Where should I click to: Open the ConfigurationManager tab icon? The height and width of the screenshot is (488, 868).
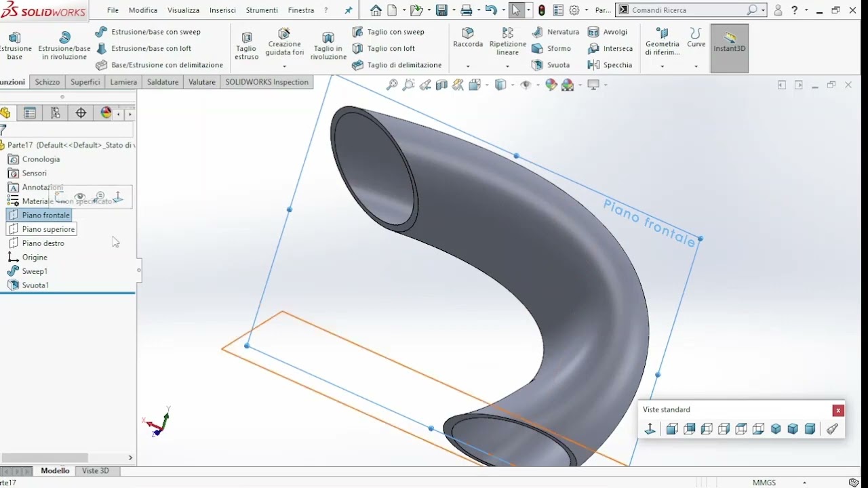pyautogui.click(x=56, y=113)
